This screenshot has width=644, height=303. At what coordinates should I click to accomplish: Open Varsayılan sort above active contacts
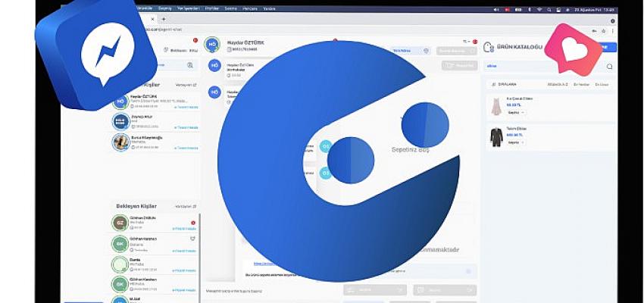[x=186, y=85]
